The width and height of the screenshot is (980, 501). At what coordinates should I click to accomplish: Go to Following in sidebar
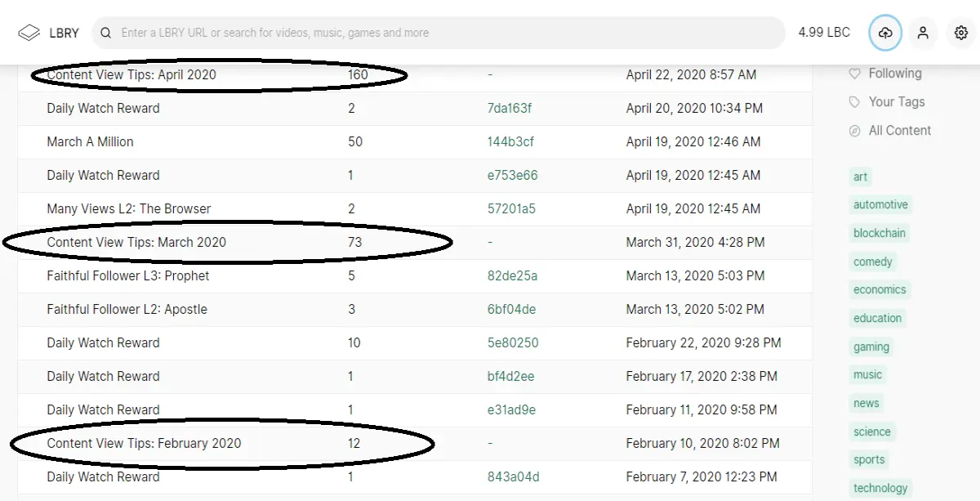(895, 74)
